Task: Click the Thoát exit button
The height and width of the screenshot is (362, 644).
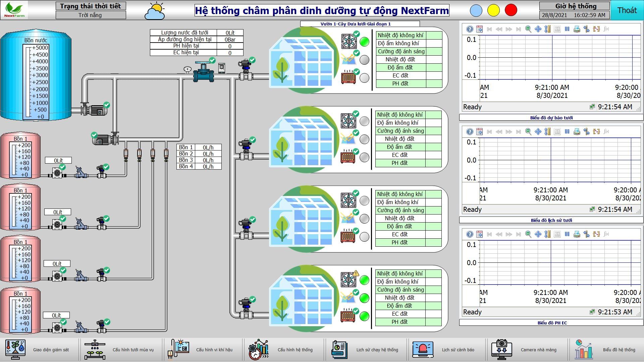Action: tap(627, 10)
